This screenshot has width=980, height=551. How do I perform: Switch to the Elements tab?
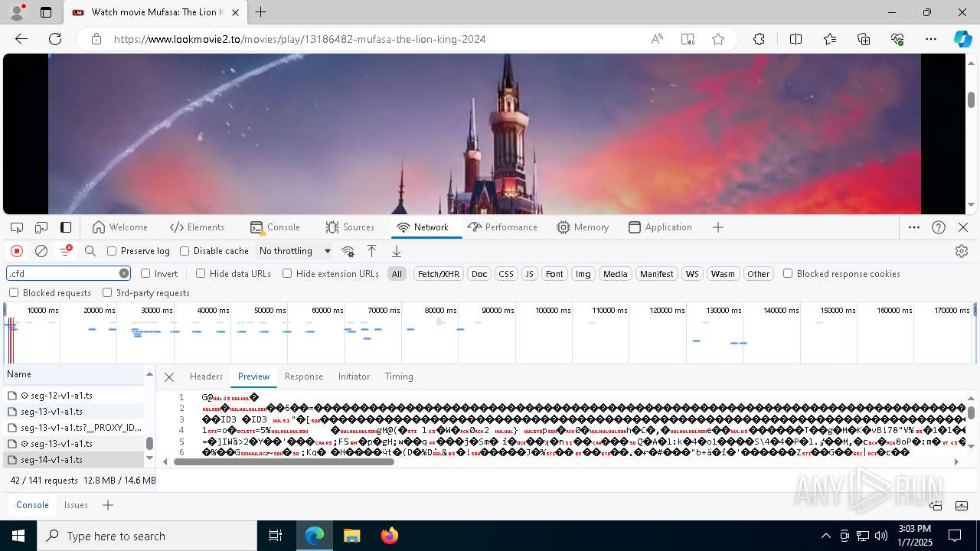click(x=197, y=227)
